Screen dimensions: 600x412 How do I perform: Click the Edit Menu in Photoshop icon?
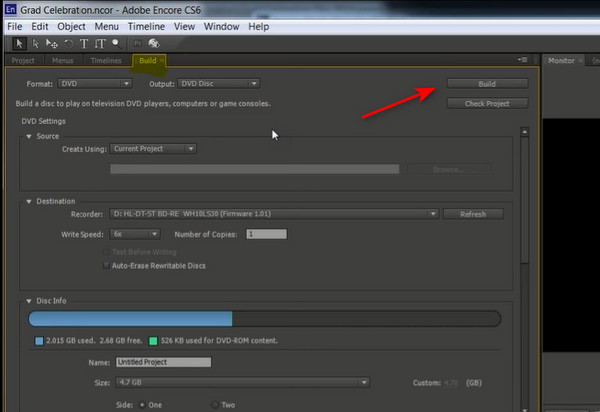click(x=138, y=44)
